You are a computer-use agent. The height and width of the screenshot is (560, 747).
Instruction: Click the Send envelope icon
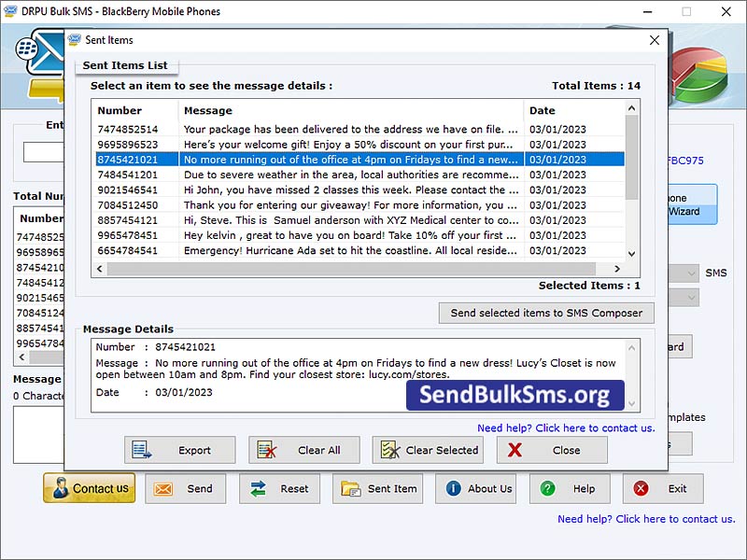163,488
